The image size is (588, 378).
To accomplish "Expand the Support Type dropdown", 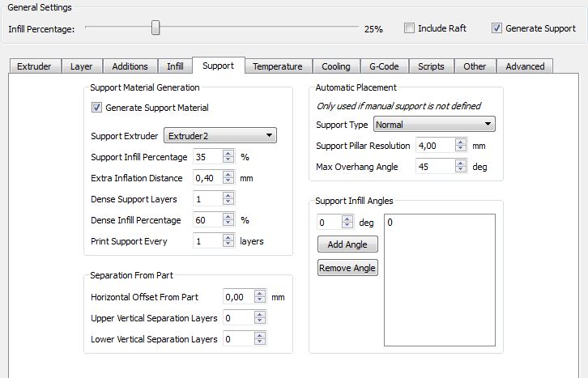I will coord(434,125).
